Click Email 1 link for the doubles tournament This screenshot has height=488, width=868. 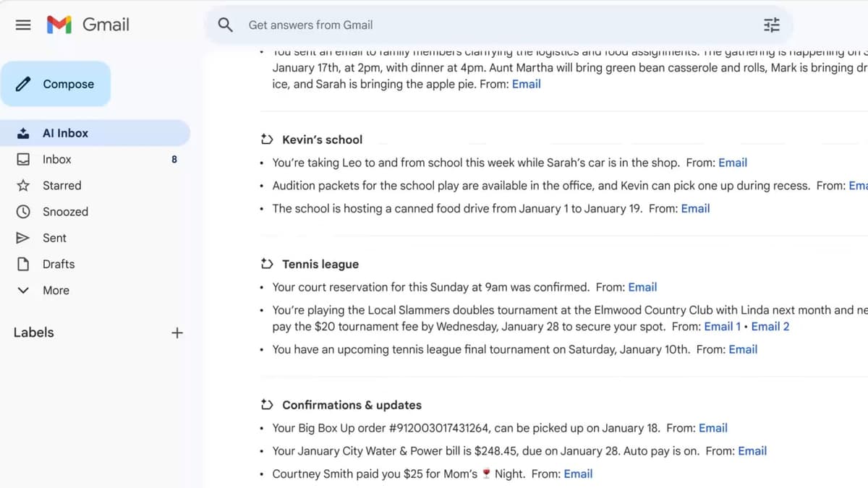point(722,326)
